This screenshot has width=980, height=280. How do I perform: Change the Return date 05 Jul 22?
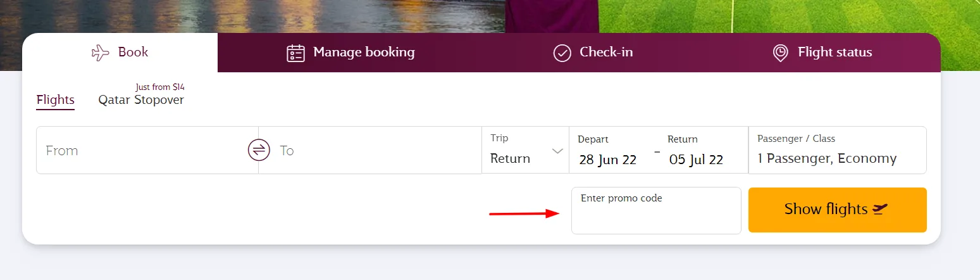coord(696,159)
